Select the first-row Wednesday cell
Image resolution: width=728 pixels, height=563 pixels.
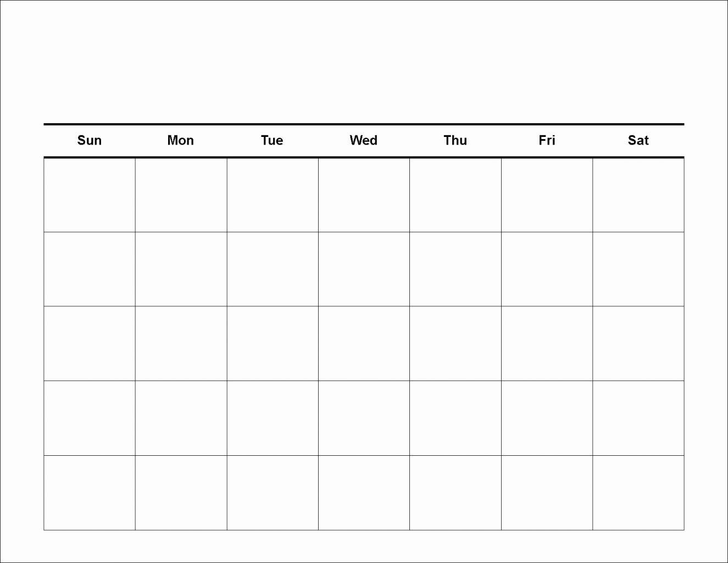coord(364,195)
